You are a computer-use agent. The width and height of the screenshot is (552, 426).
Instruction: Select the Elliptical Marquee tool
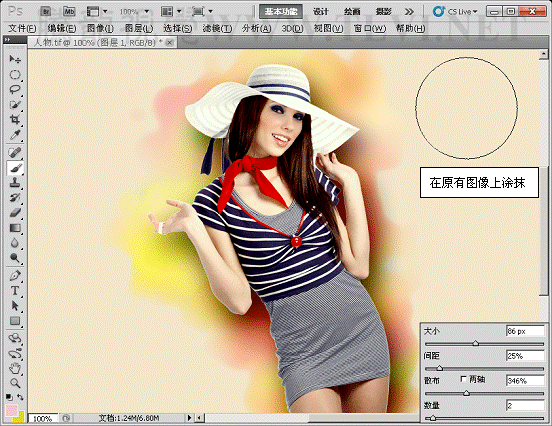pos(15,74)
